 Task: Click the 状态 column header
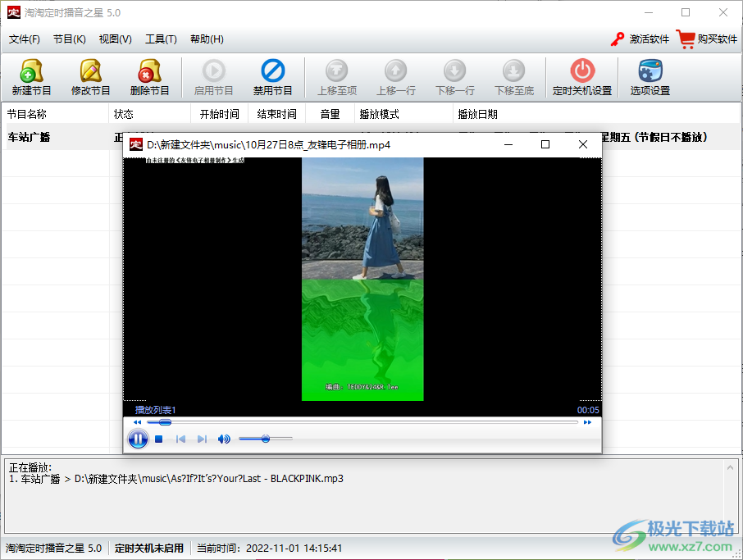[150, 114]
